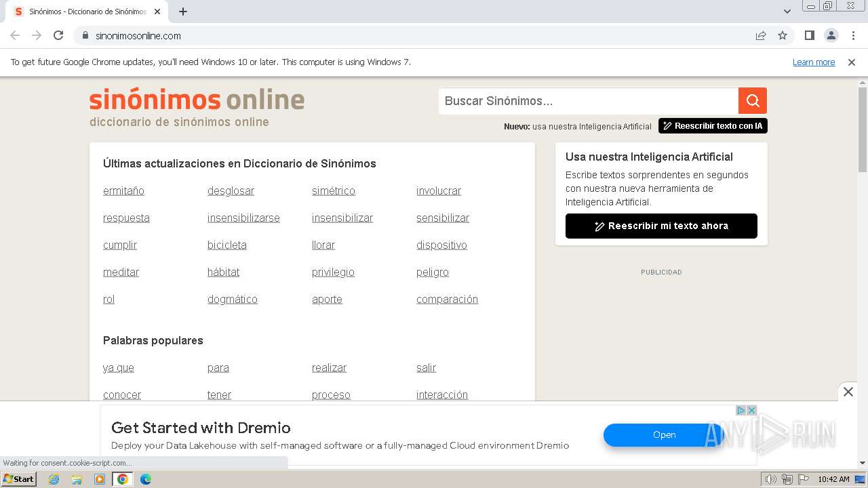The width and height of the screenshot is (868, 488).
Task: Click the volume speaker tray icon
Action: [771, 479]
